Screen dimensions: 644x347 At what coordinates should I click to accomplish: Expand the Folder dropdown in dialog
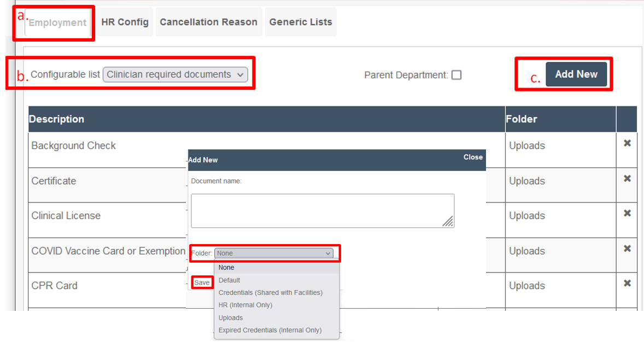click(273, 253)
